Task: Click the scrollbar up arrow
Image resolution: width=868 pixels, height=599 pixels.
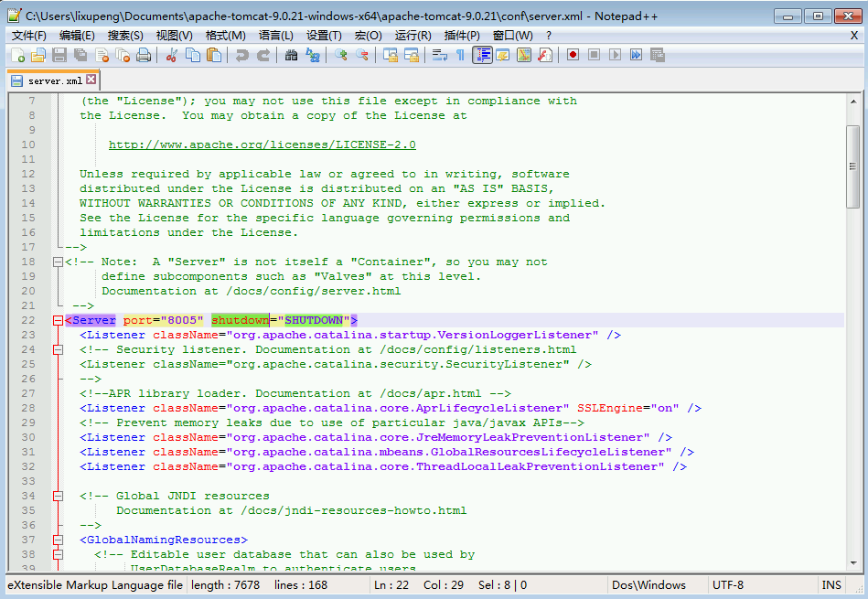Action: click(853, 102)
